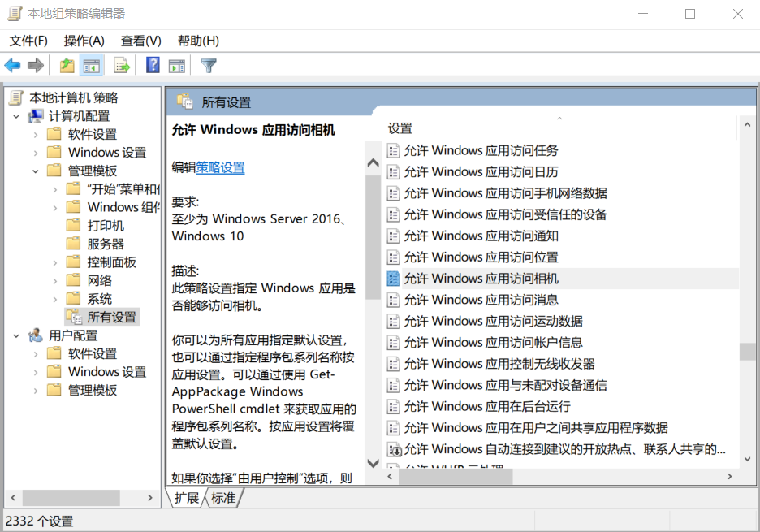Toggle the Show/Hide Action Pane icon
Viewport: 760px width, 532px height.
[177, 65]
